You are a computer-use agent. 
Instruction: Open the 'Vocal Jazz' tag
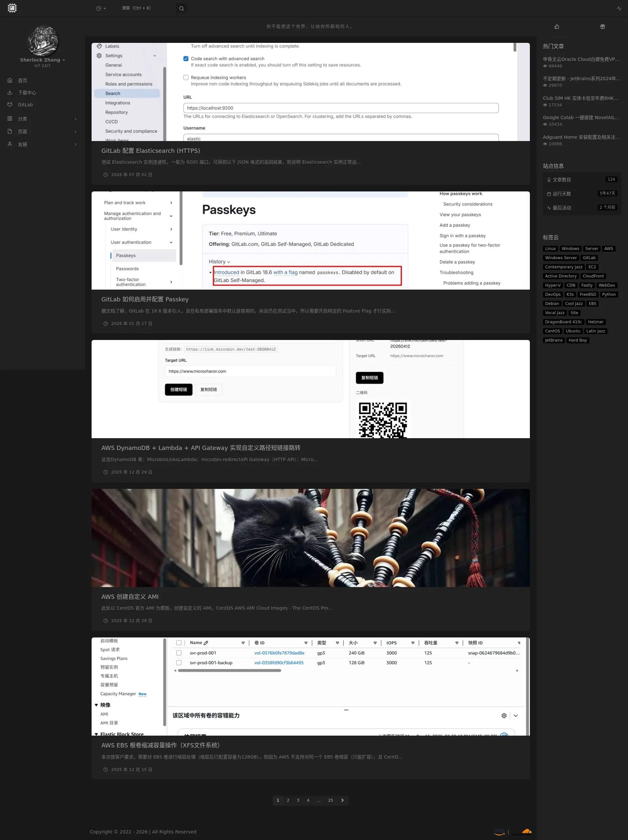(555, 313)
